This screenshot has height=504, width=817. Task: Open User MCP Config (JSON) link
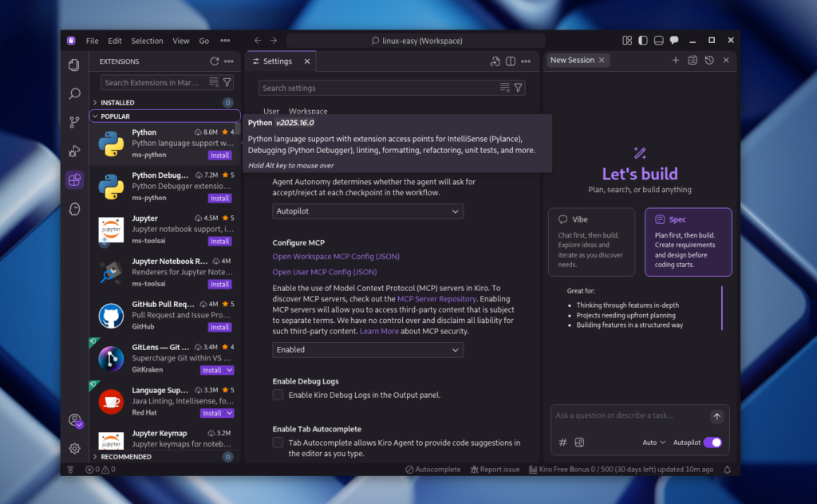324,272
